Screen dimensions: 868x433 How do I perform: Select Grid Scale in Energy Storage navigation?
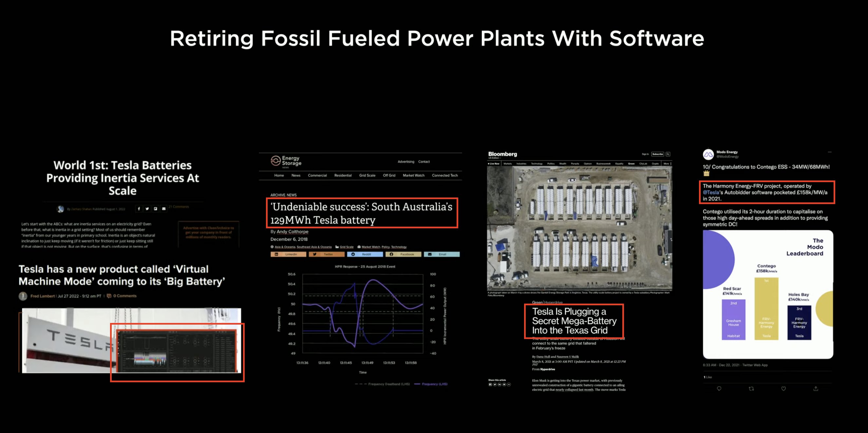[367, 176]
